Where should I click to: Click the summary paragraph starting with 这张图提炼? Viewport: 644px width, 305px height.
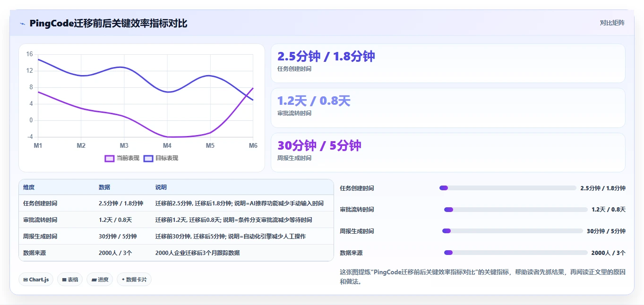pyautogui.click(x=482, y=277)
